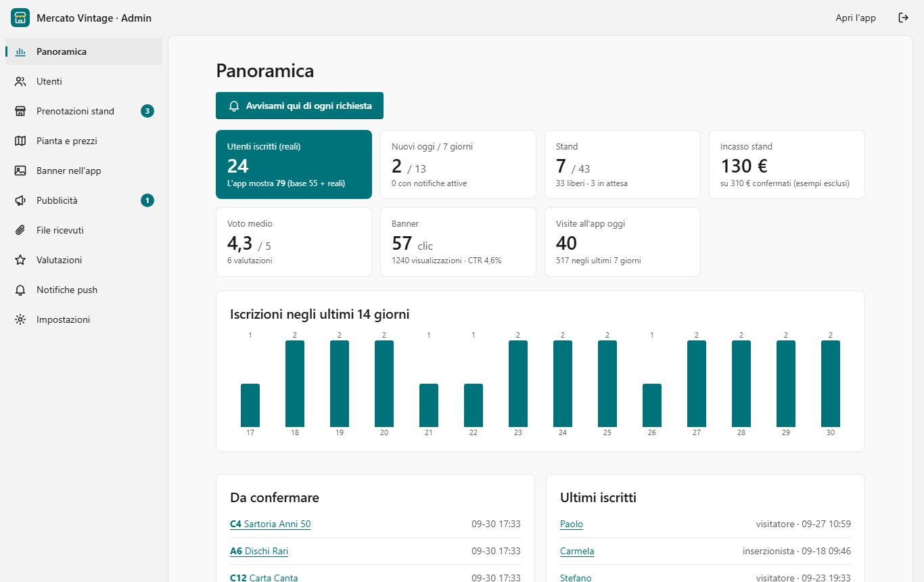Open user Carmela's profile link
Screen dimensions: 924x582
click(577, 552)
